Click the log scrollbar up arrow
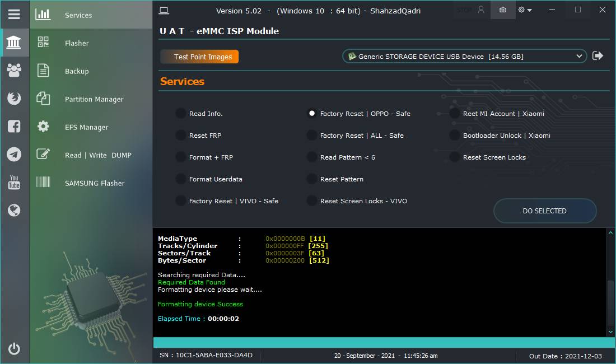 [x=610, y=232]
